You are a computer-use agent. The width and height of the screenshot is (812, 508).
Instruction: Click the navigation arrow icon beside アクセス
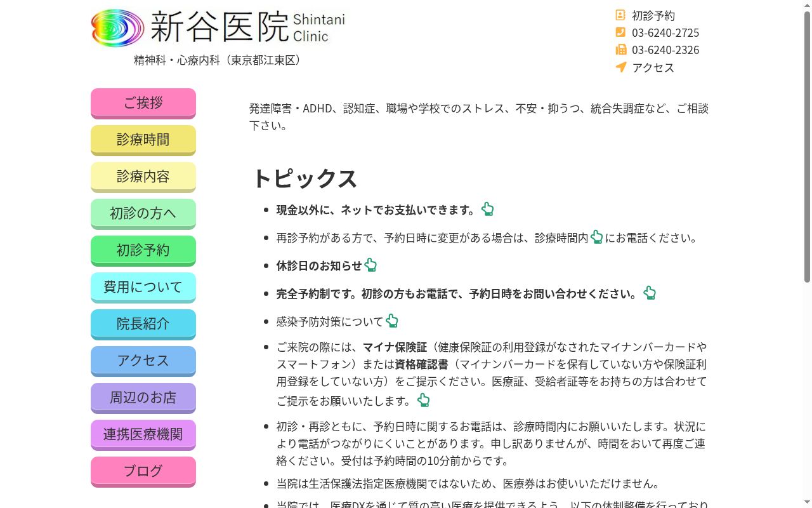click(620, 67)
